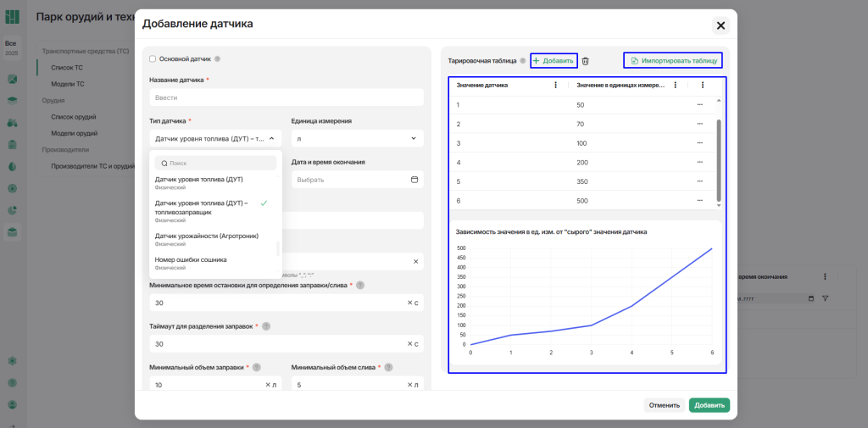
Task: Enable the Основной датчик checkbox
Action: [153, 59]
